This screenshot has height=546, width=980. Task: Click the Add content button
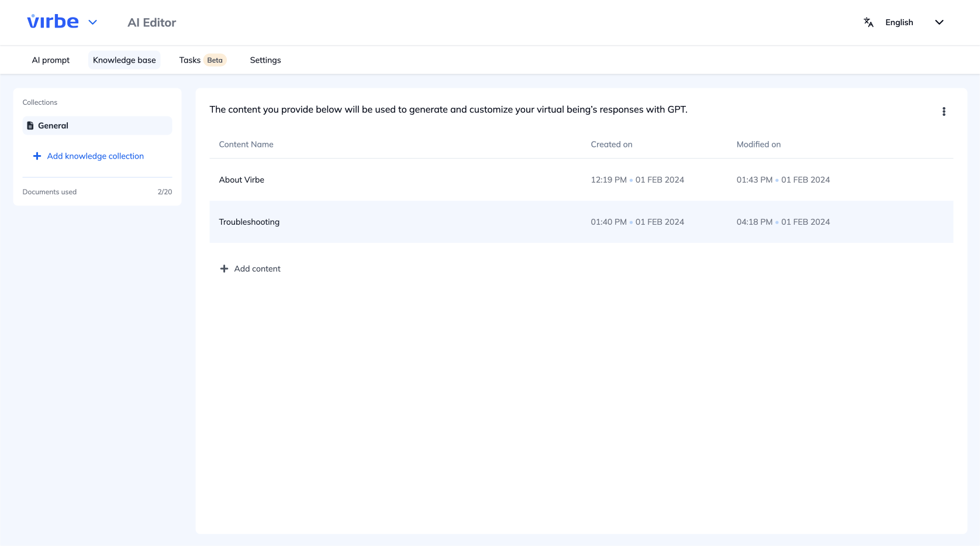point(257,269)
